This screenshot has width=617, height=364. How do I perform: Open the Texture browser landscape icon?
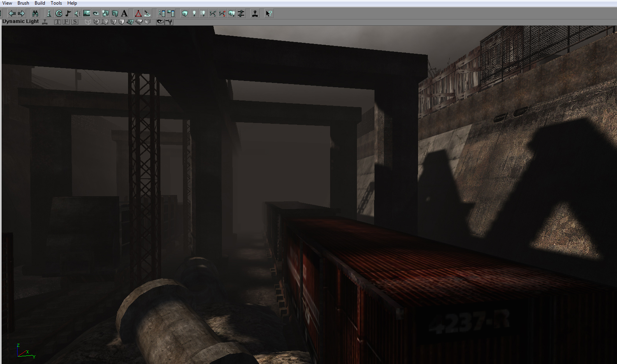(86, 14)
